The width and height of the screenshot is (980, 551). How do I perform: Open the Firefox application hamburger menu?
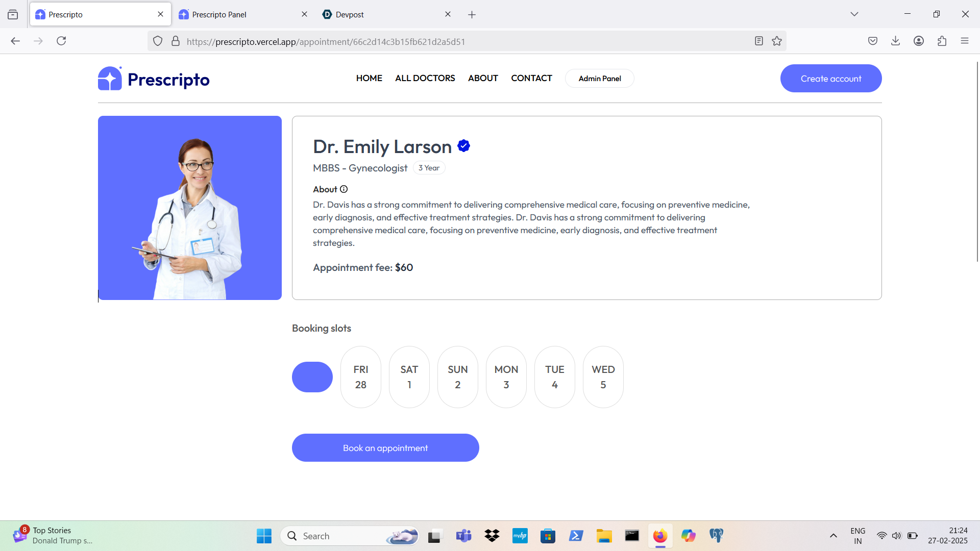click(965, 41)
